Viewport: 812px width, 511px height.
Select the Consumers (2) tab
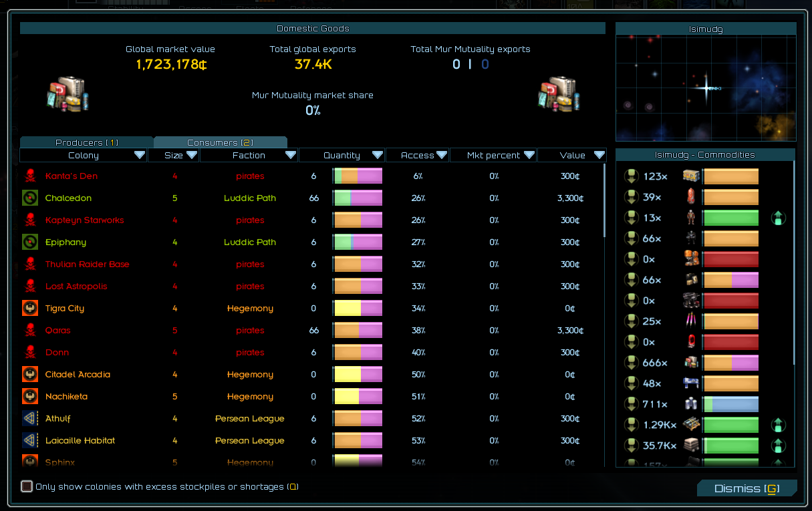point(221,142)
